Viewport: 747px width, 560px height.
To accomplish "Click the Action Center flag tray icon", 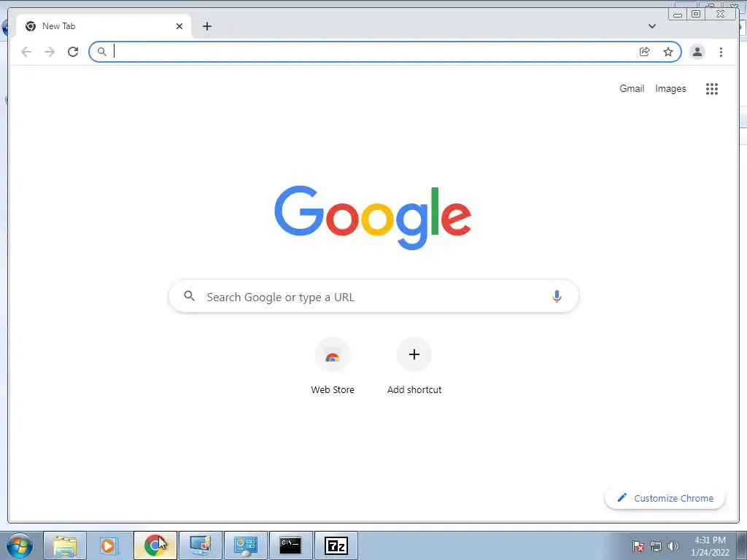I will [x=638, y=546].
